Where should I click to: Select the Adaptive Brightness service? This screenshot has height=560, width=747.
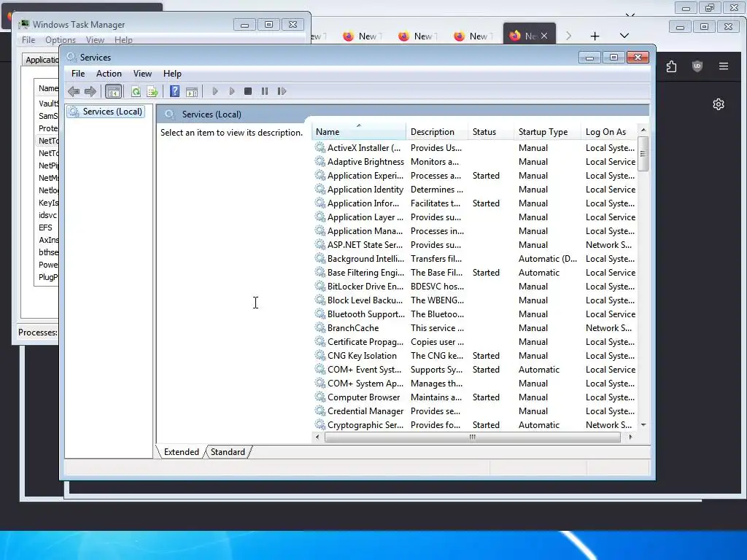click(476, 162)
